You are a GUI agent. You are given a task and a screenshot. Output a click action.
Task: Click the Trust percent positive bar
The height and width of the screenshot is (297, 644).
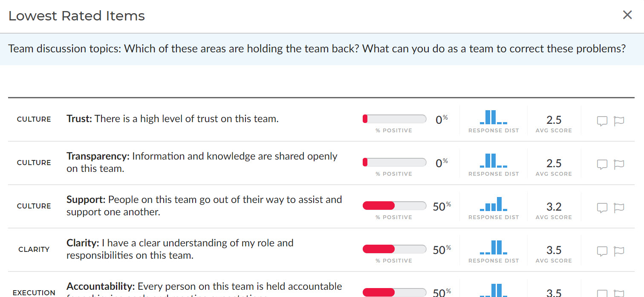(x=394, y=119)
